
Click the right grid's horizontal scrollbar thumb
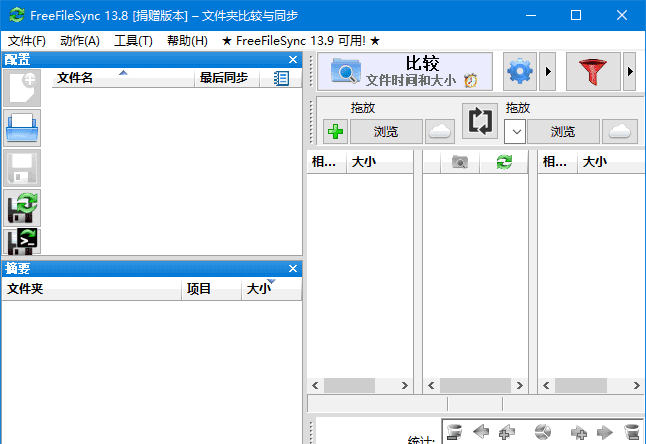point(581,386)
